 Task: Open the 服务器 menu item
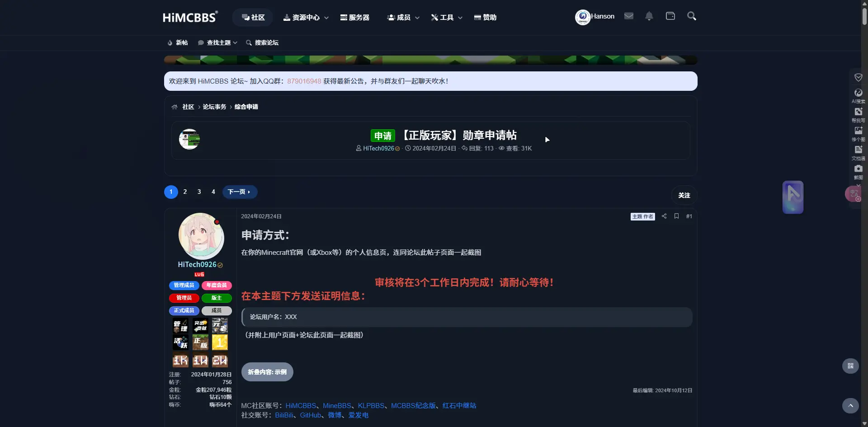(355, 17)
